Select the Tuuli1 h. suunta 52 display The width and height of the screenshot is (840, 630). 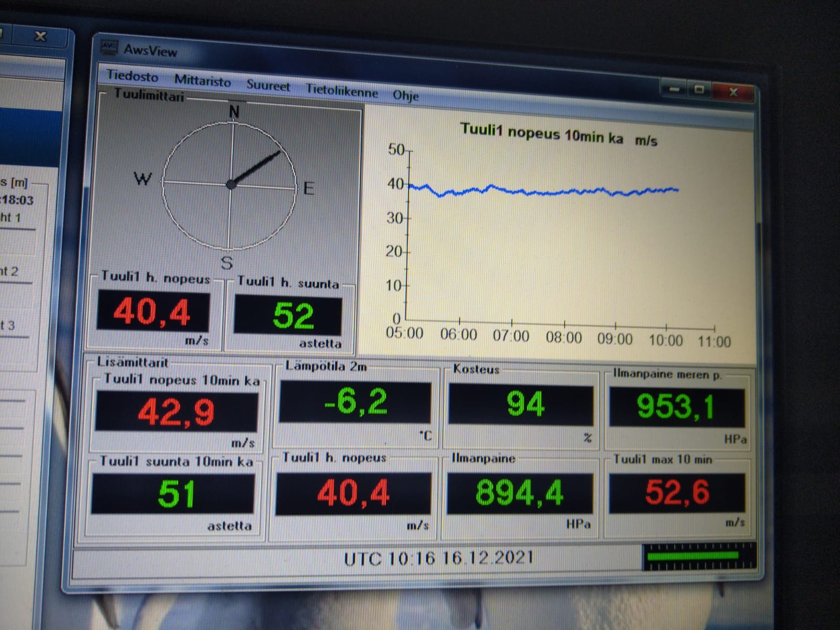tap(288, 316)
